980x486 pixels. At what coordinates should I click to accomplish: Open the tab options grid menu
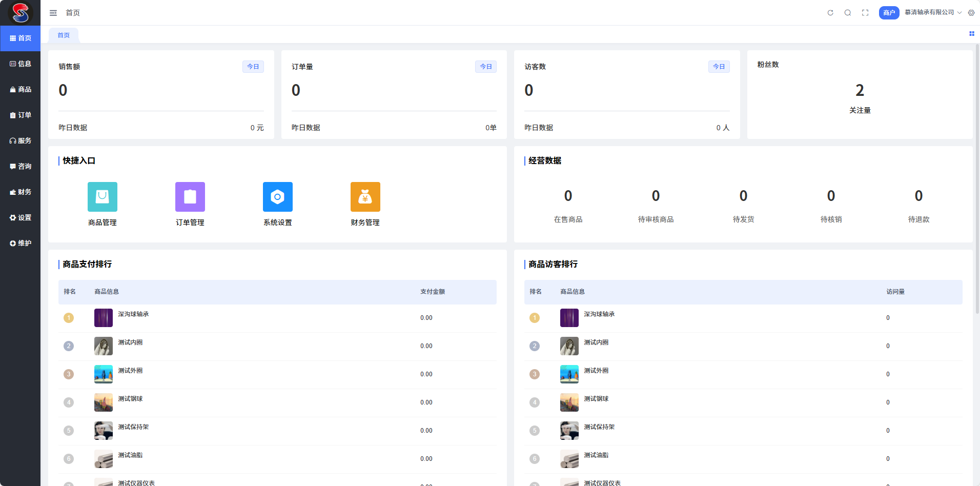click(x=972, y=34)
